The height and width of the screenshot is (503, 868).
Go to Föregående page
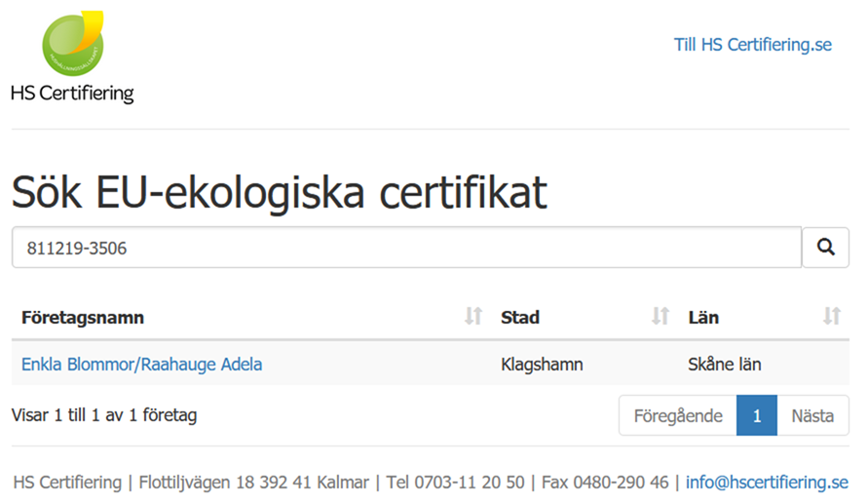pos(678,415)
